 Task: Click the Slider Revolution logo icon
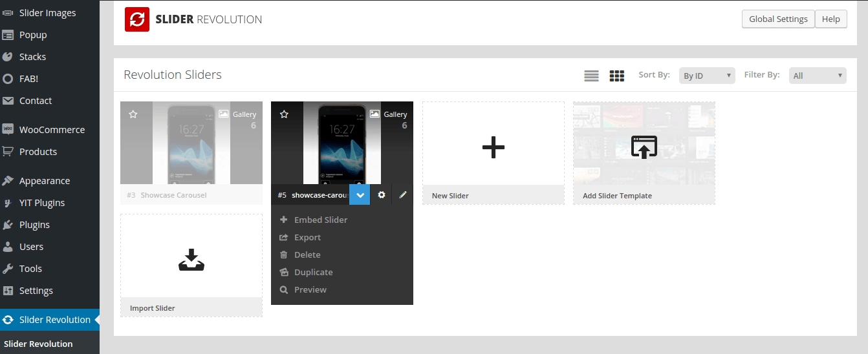(x=137, y=19)
